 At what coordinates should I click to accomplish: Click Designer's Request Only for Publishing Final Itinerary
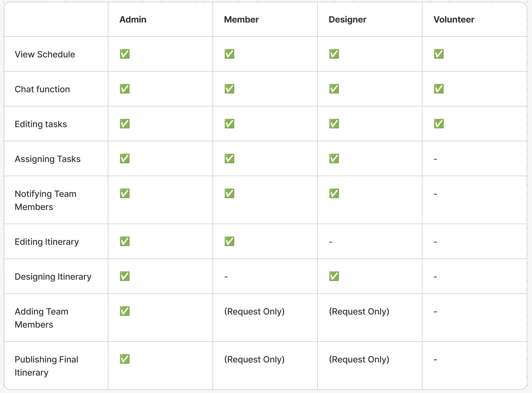[359, 359]
